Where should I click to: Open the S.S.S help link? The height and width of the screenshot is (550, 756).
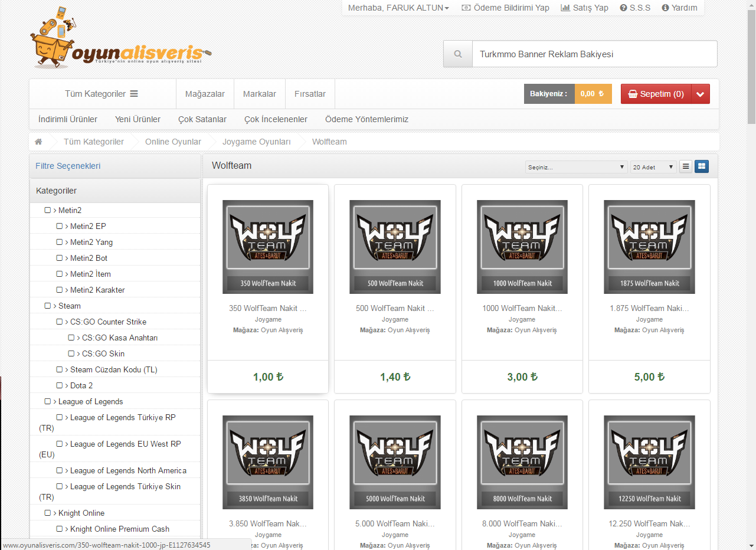[x=635, y=8]
